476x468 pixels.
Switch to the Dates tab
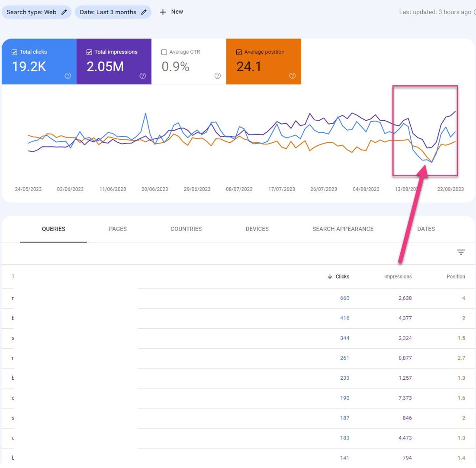pos(426,229)
